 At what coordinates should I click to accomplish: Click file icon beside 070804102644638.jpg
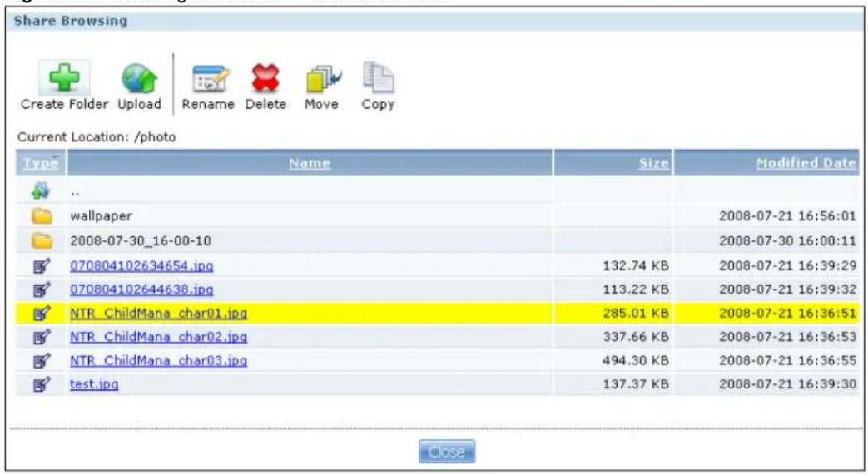pos(42,289)
